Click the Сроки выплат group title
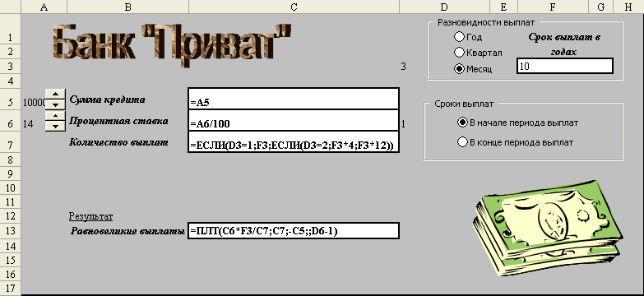The height and width of the screenshot is (296, 644). tap(464, 104)
